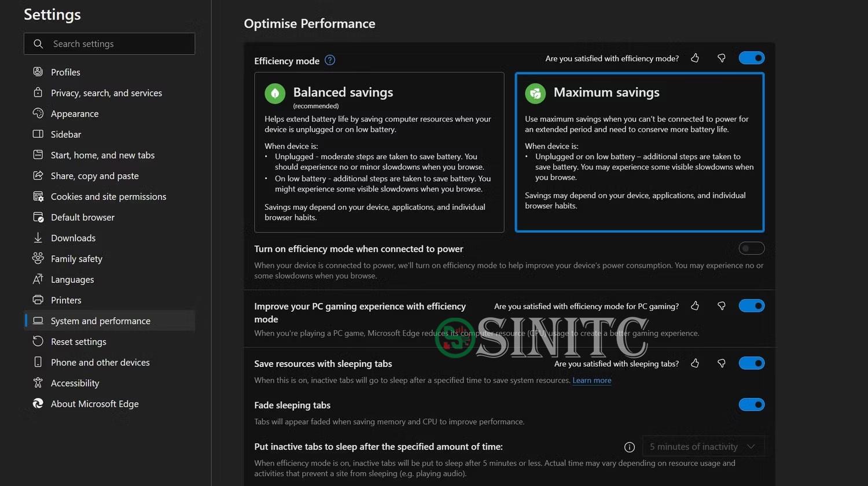This screenshot has width=868, height=486.
Task: Click 'Fade sleeping tabs' label
Action: click(x=292, y=405)
